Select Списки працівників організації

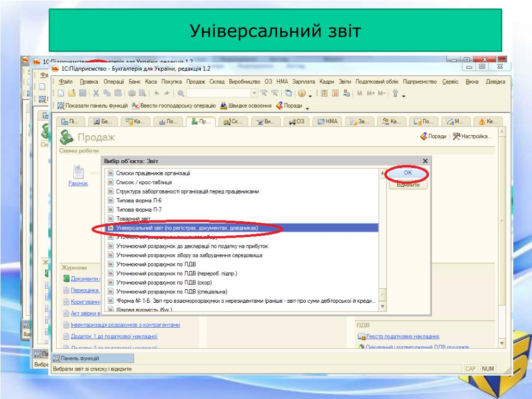(x=242, y=173)
